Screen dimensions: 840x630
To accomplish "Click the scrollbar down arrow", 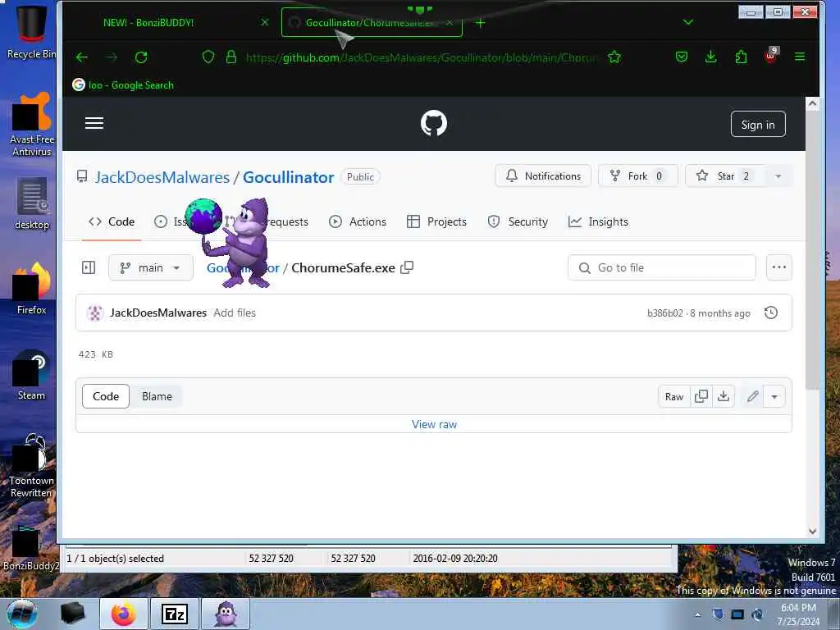I will point(812,532).
